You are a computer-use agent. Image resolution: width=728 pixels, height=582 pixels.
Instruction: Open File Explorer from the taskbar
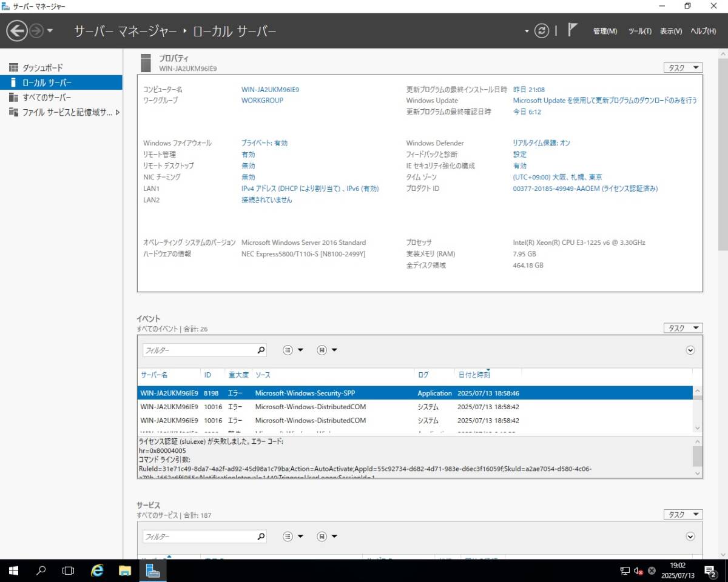(125, 570)
